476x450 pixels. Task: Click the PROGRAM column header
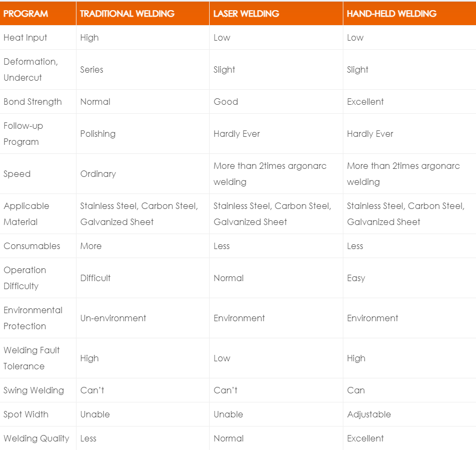(x=26, y=13)
